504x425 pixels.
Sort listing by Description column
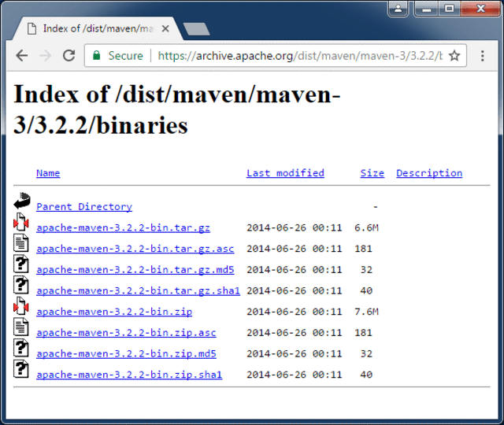coord(429,173)
